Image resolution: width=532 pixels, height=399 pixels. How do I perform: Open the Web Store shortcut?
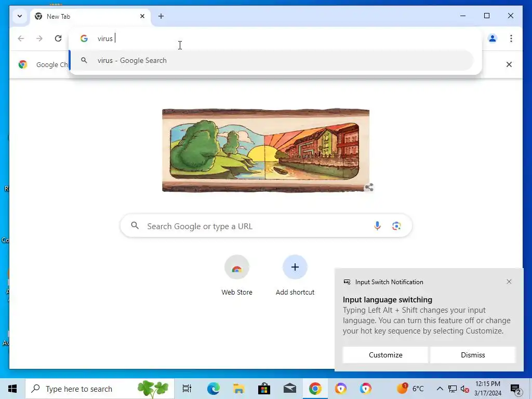[x=237, y=275]
